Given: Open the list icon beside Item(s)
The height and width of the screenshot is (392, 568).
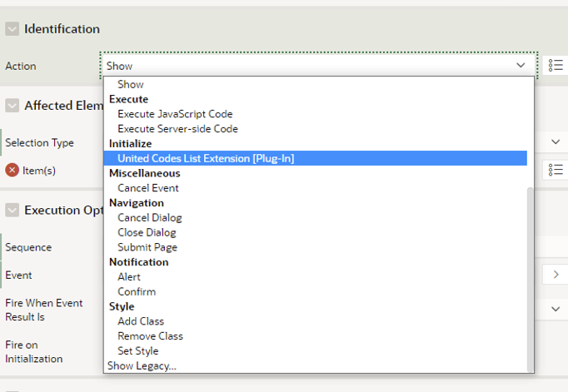Looking at the screenshot, I should click(556, 170).
